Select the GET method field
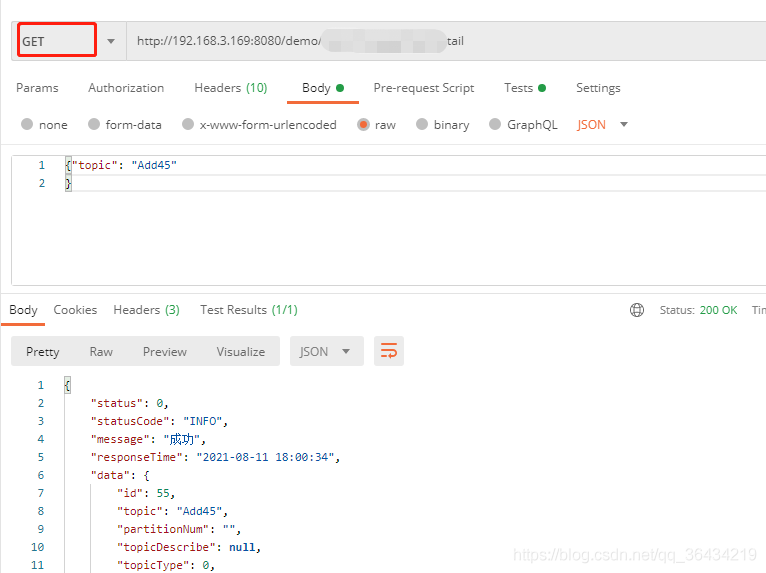The height and width of the screenshot is (573, 766). coord(57,40)
